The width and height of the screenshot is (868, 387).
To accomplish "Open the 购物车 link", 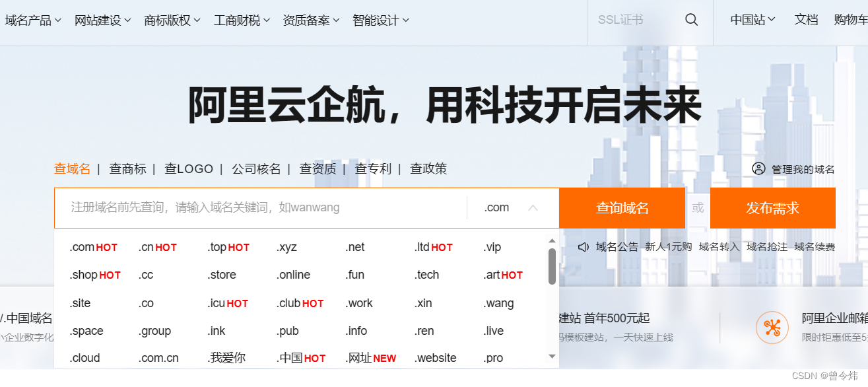I will coord(851,20).
